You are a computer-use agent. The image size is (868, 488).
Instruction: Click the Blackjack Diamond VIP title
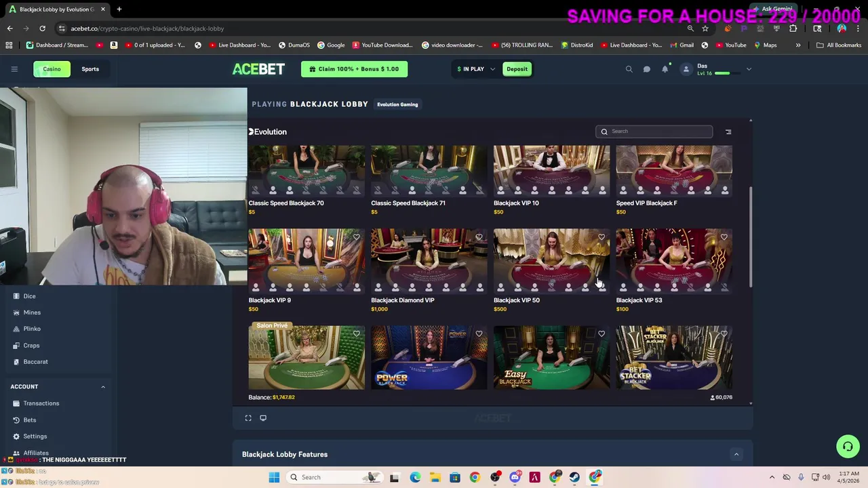point(403,300)
